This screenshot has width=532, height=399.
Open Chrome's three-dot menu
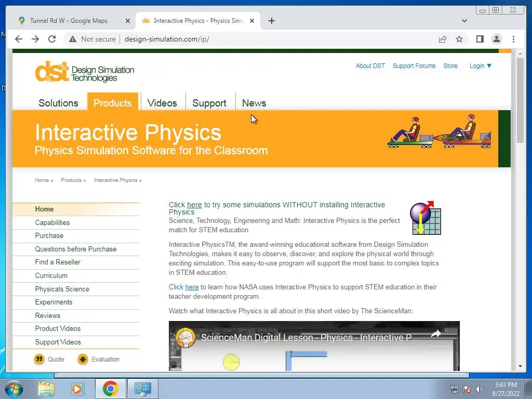(x=513, y=39)
